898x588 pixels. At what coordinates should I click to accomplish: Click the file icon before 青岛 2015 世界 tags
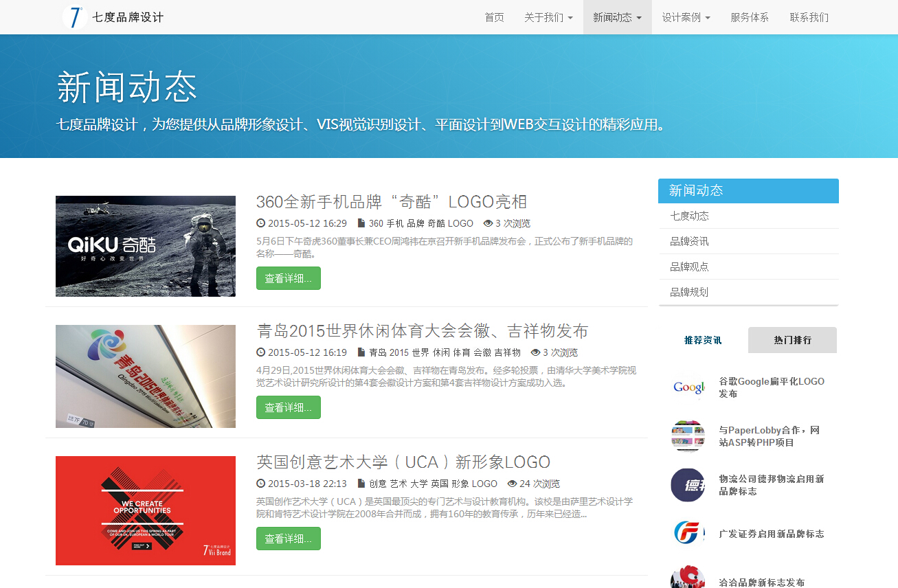tap(361, 352)
